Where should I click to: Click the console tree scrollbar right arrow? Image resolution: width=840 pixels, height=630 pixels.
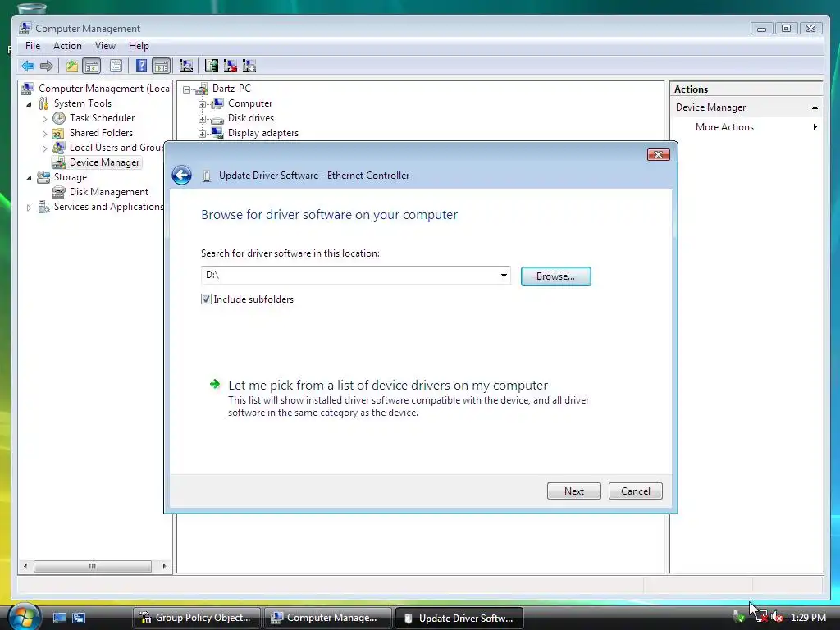pos(164,566)
